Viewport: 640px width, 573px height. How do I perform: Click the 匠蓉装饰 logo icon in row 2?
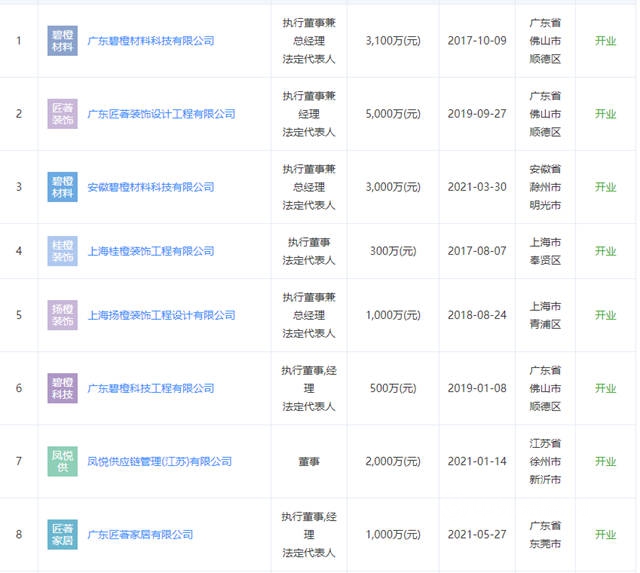[62, 114]
